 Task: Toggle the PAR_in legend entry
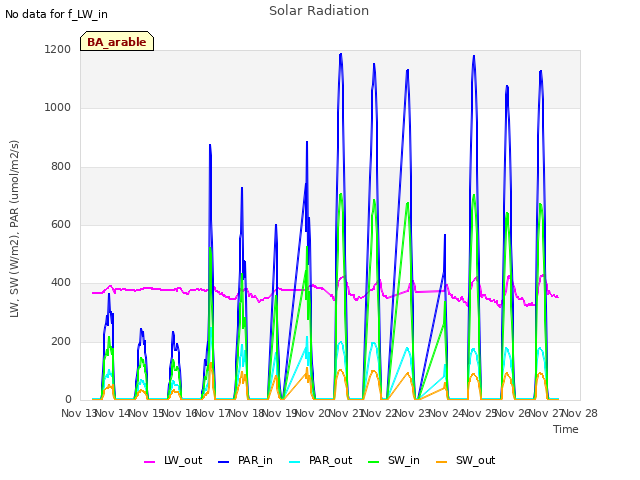[x=245, y=460]
